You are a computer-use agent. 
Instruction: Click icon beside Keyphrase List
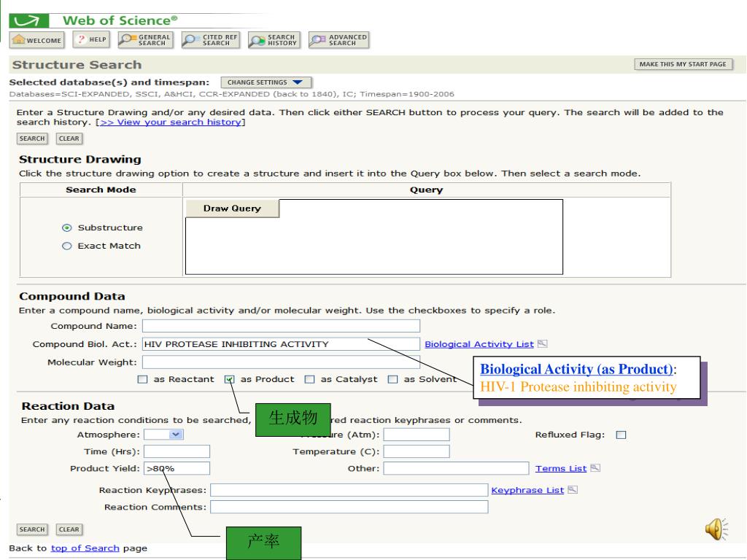[x=573, y=489]
